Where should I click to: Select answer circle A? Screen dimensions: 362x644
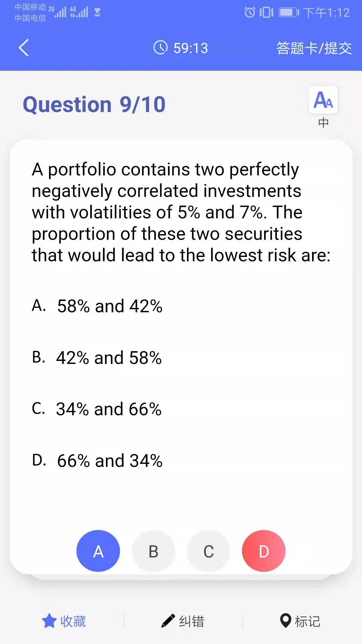point(98,551)
